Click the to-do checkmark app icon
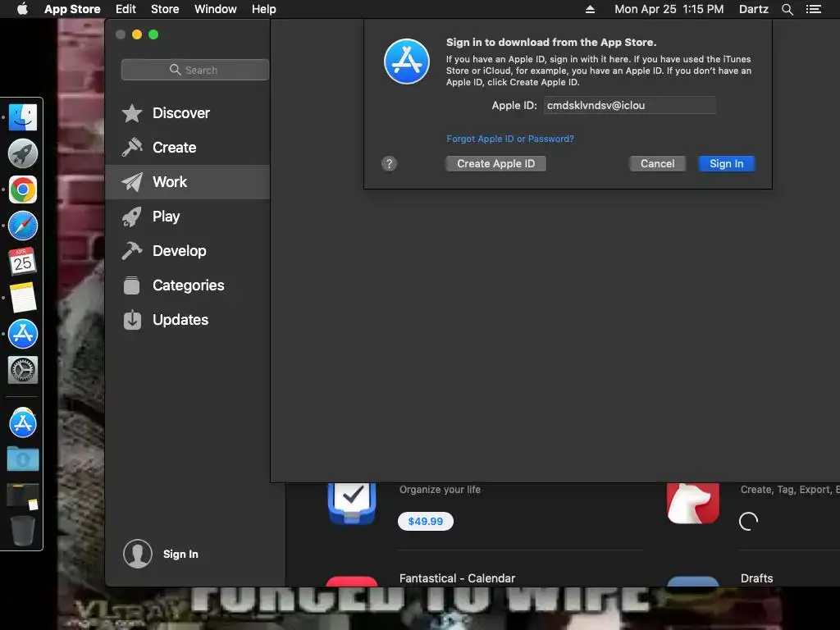Screen dimensions: 840x630 click(352, 504)
